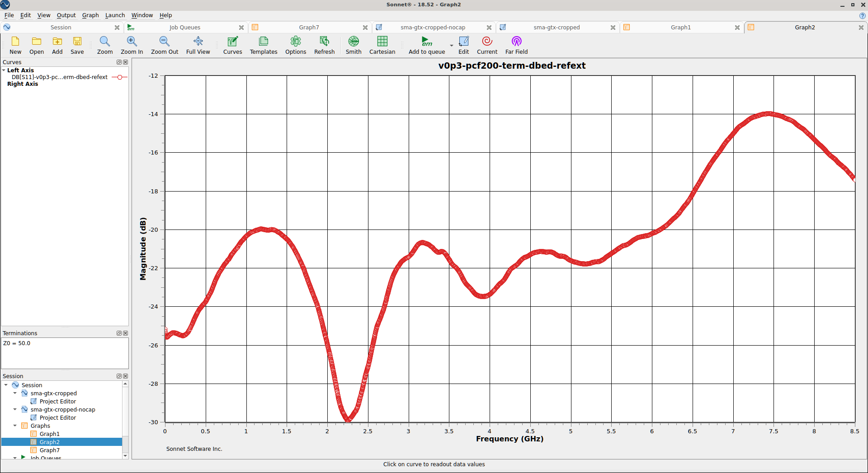The width and height of the screenshot is (868, 473).
Task: Save the current graph
Action: (x=77, y=45)
